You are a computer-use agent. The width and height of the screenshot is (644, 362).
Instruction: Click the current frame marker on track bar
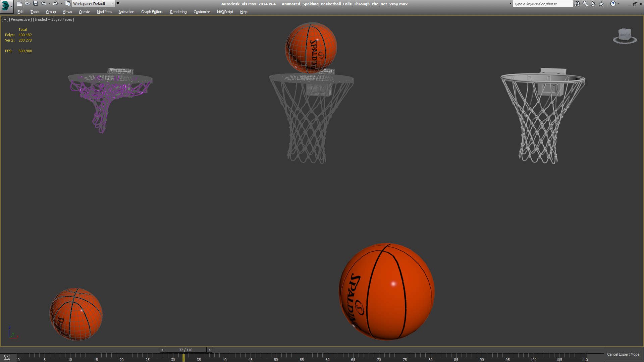pos(183,358)
